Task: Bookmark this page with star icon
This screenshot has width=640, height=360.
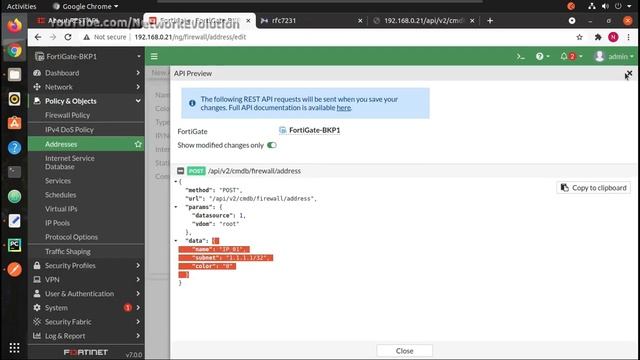Action: [579, 37]
